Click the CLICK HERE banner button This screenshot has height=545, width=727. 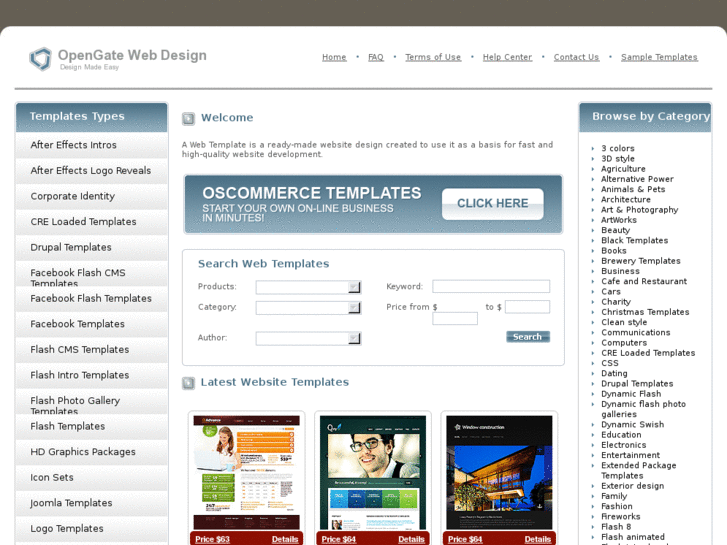click(492, 204)
